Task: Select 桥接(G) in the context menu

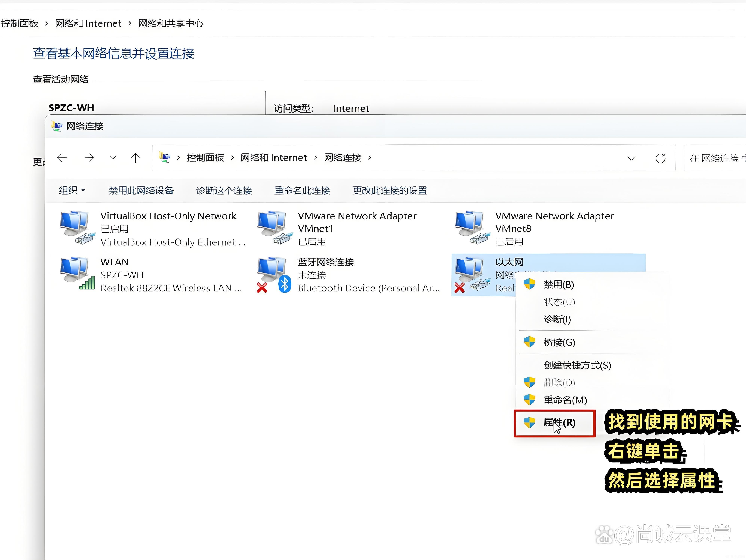Action: pyautogui.click(x=559, y=342)
